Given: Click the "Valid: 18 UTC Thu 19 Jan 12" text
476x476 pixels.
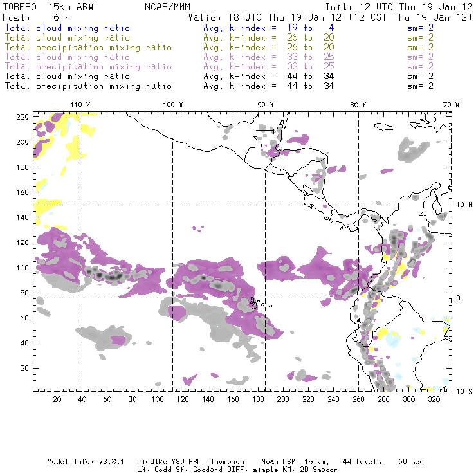Looking at the screenshot, I should pos(265,17).
